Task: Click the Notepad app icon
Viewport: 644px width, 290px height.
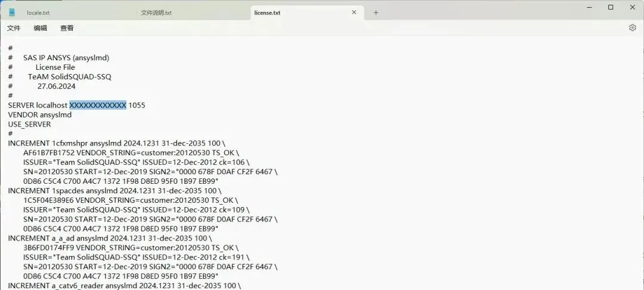Action: 12,12
